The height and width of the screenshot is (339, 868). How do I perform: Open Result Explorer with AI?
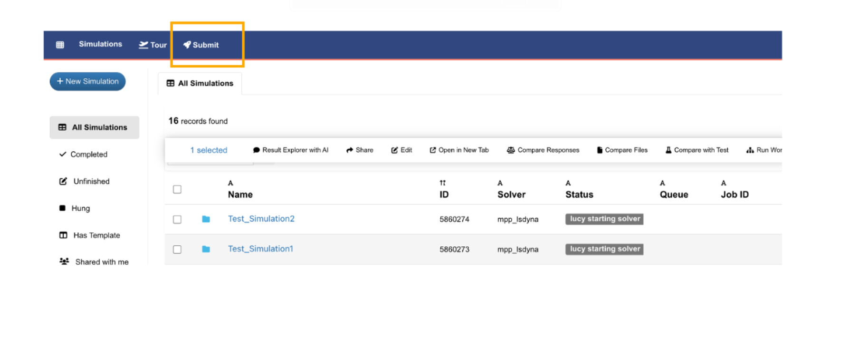click(x=290, y=150)
